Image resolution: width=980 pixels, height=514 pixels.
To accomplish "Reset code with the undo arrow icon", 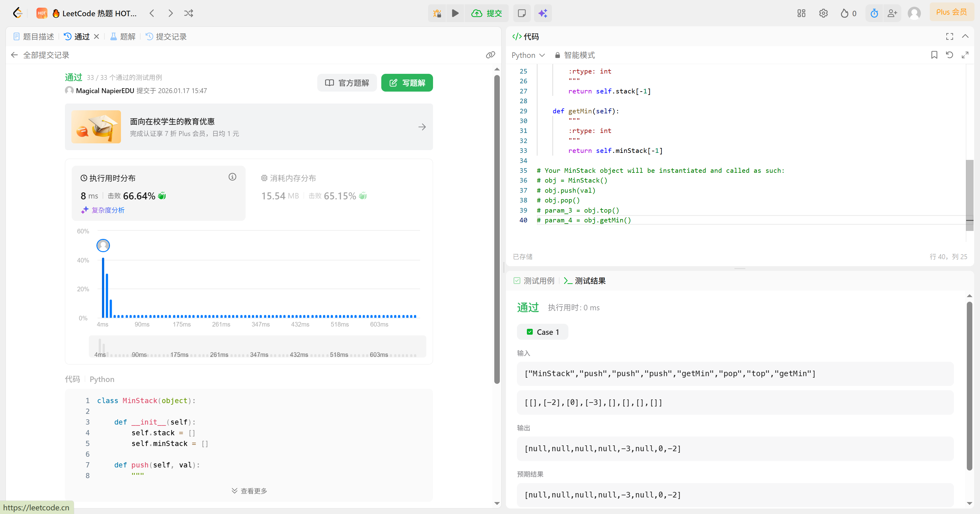I will (x=949, y=55).
